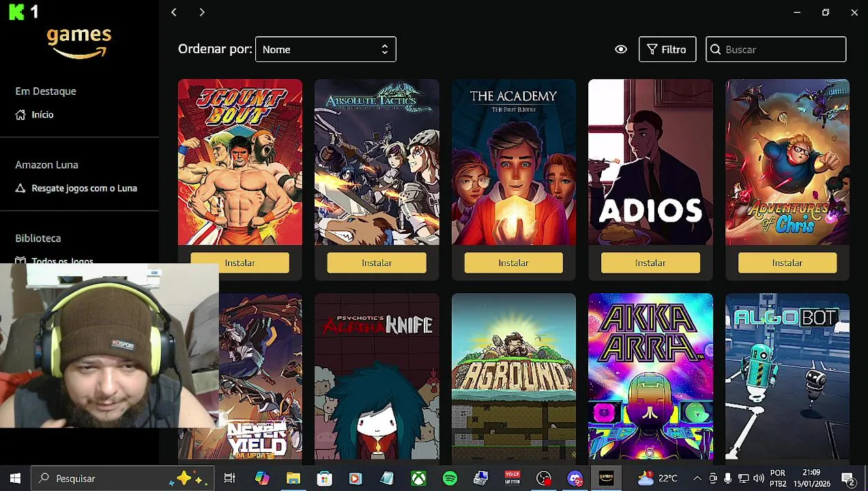Switch to Amazon Games taskbar icon
This screenshot has height=491, width=868.
tap(606, 478)
